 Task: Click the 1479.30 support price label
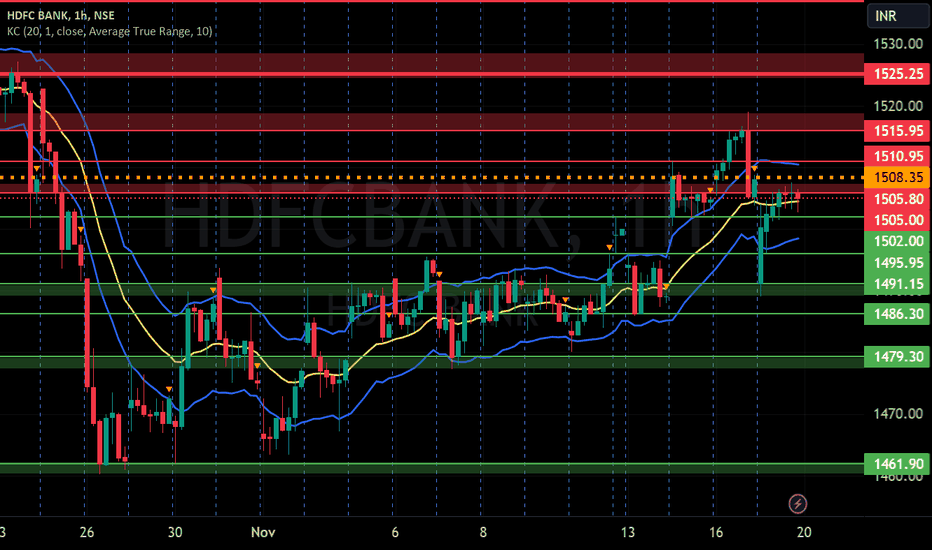pyautogui.click(x=897, y=357)
